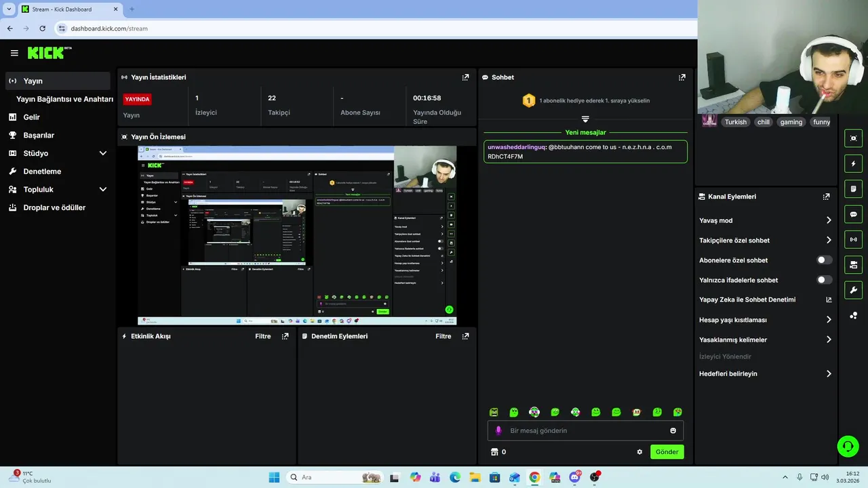868x488 pixels.
Task: Click the shop icon next to 0
Action: 494,452
